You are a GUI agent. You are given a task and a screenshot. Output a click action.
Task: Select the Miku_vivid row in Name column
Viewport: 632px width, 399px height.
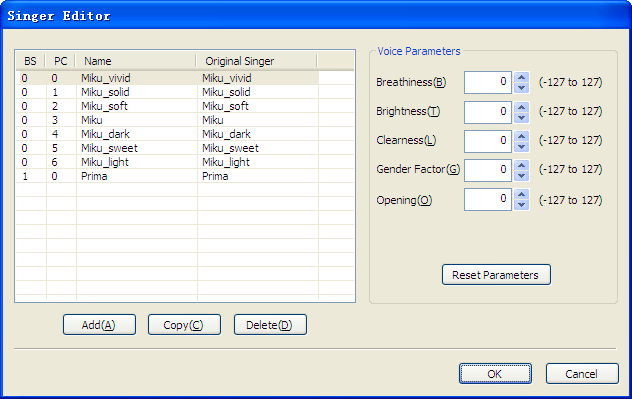coord(106,78)
